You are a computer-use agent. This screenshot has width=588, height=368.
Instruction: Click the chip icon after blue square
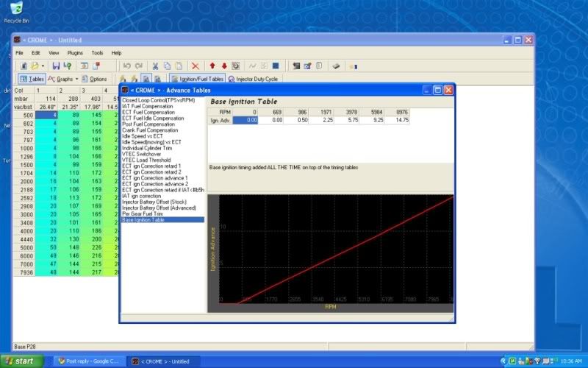296,66
